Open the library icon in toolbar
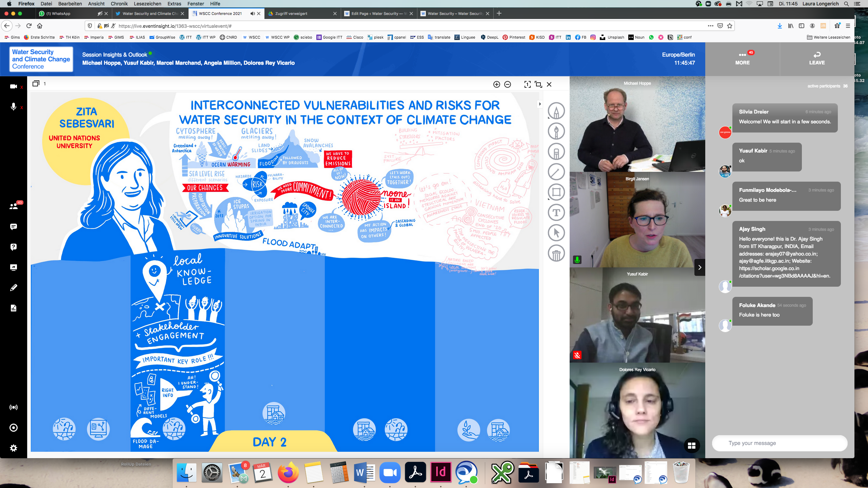The height and width of the screenshot is (488, 868). pyautogui.click(x=791, y=26)
